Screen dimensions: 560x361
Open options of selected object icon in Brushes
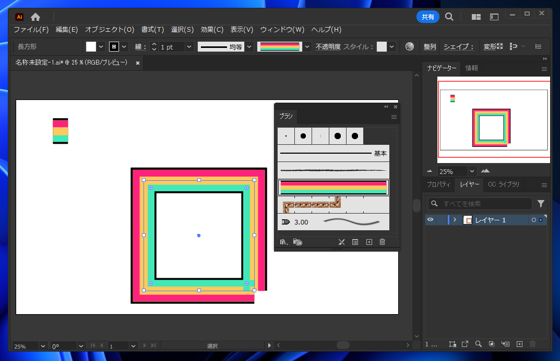pyautogui.click(x=355, y=242)
